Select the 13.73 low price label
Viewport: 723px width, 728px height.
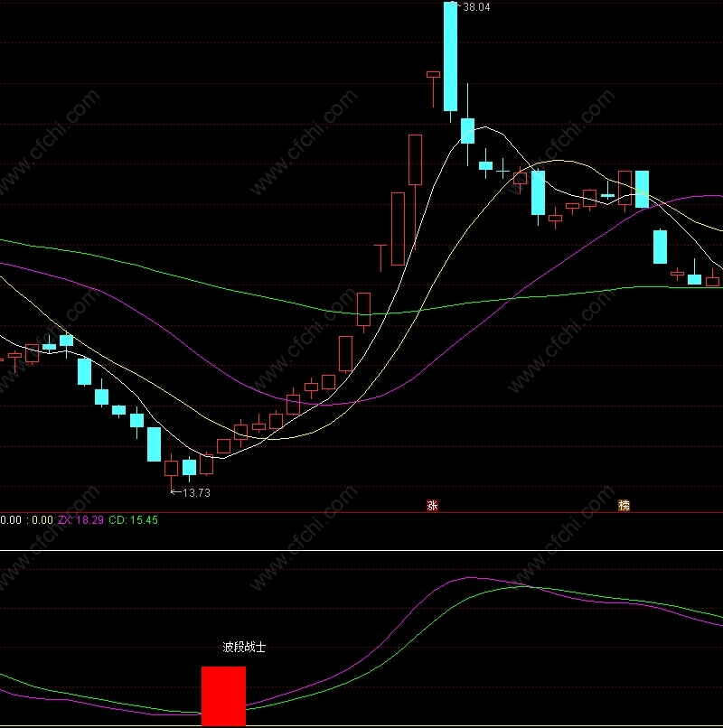(196, 492)
